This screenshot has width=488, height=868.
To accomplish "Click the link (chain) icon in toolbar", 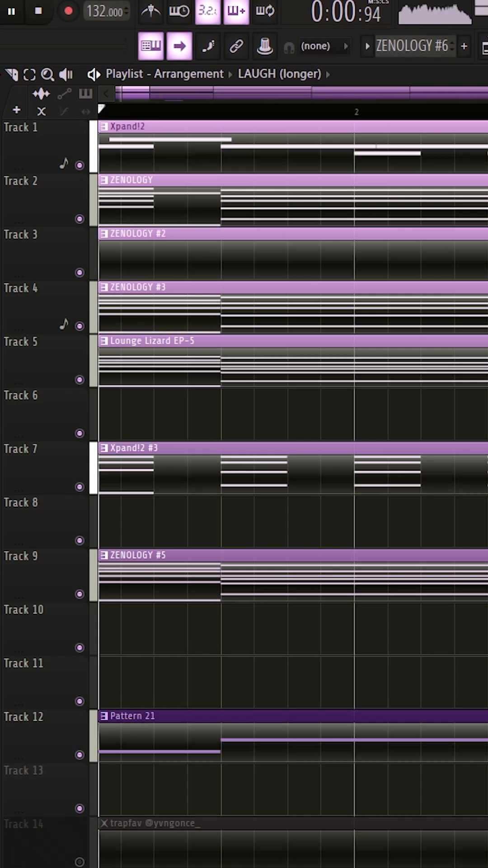I will point(236,46).
